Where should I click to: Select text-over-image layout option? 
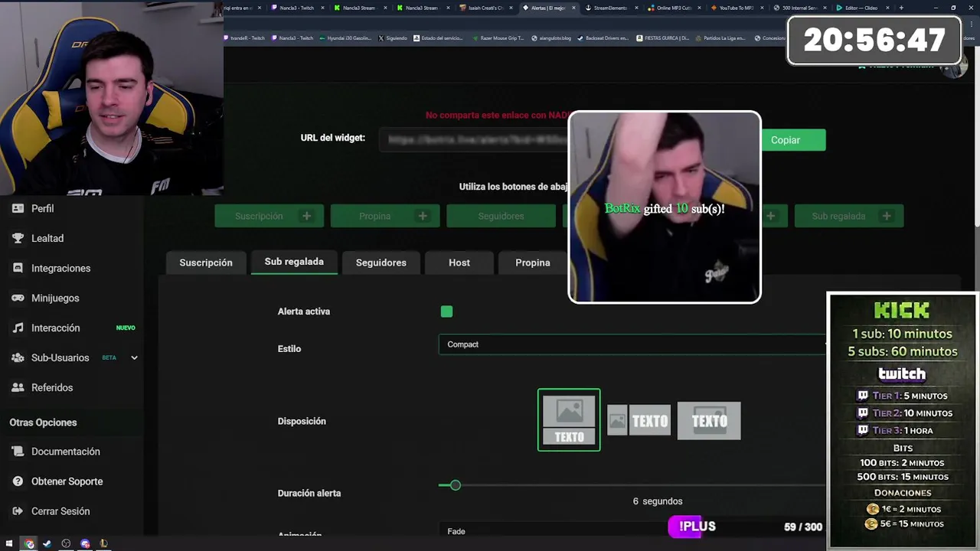tap(709, 420)
